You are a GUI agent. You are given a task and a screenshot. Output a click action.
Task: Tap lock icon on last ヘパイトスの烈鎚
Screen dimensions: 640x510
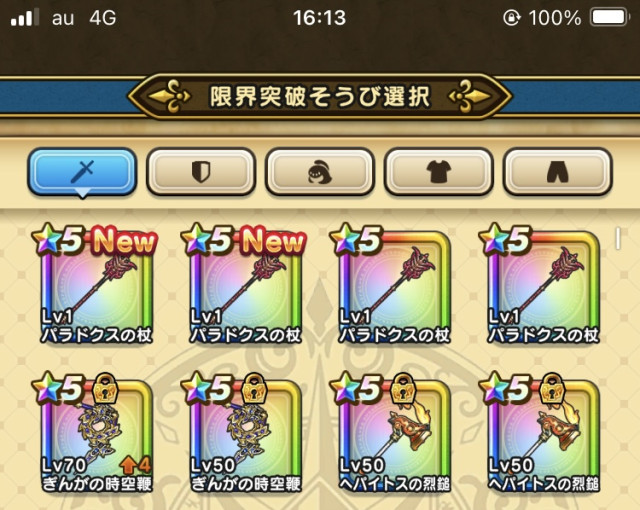(553, 388)
